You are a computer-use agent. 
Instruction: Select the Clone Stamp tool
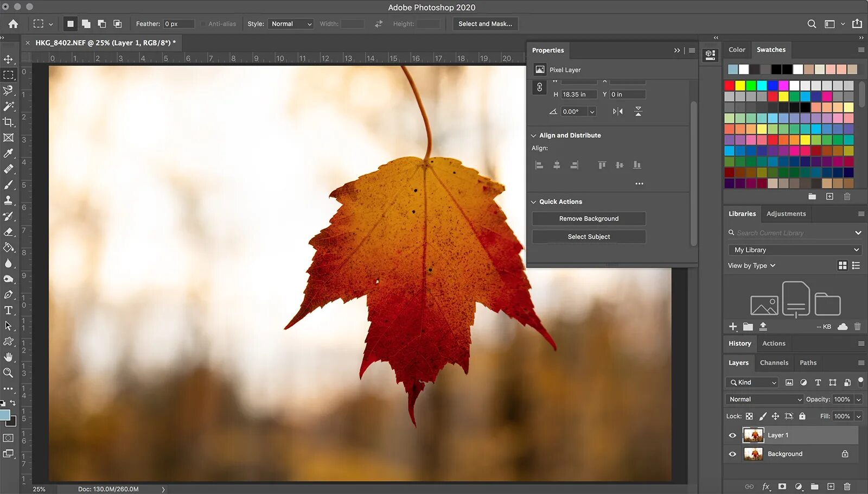(x=8, y=200)
